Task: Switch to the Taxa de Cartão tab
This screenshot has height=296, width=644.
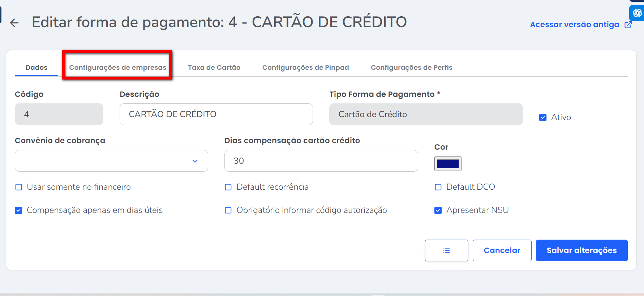Action: [214, 68]
